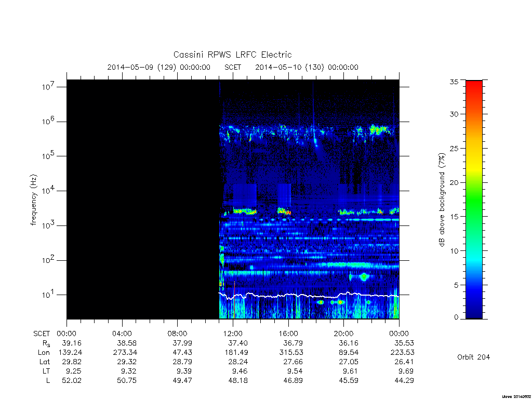
Task: Click the color bar scale
Action: click(x=474, y=199)
